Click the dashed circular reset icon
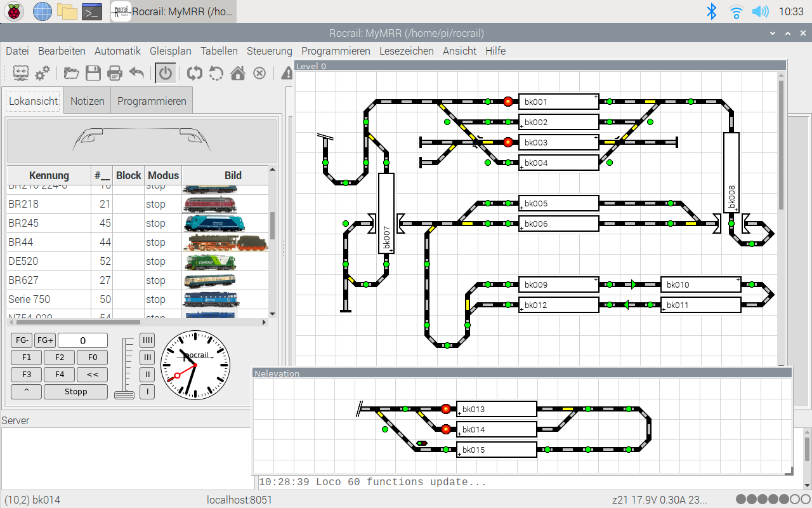 pos(216,73)
